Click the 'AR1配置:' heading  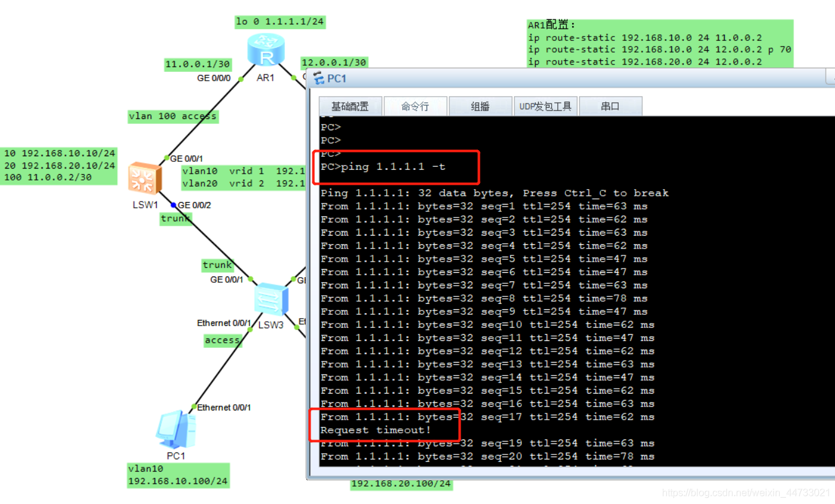pyautogui.click(x=552, y=25)
